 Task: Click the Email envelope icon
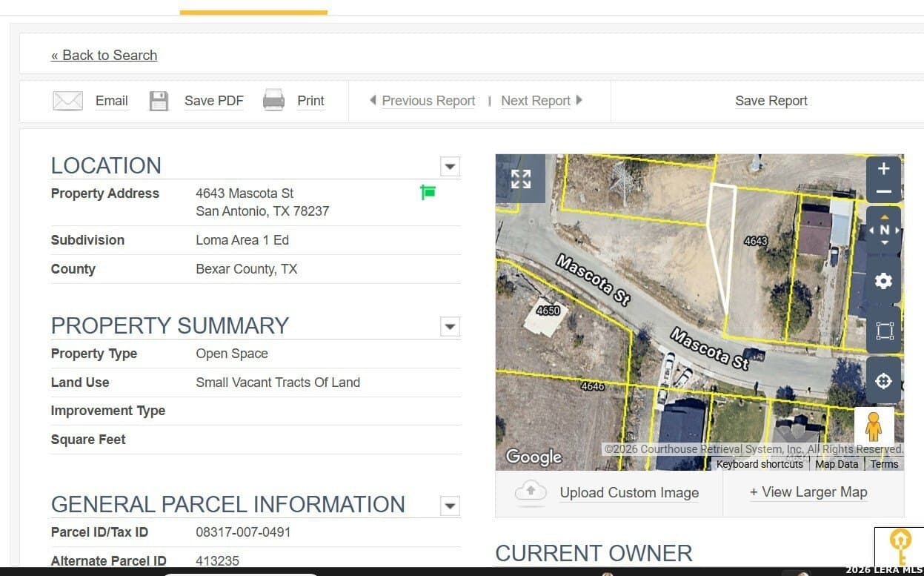[67, 100]
